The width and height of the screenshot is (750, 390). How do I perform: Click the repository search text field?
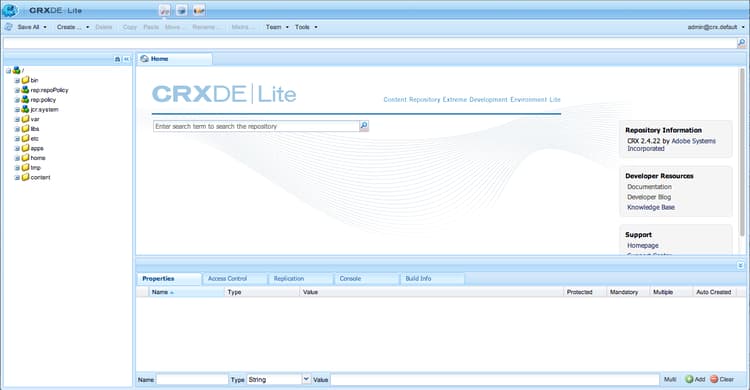[x=256, y=126]
